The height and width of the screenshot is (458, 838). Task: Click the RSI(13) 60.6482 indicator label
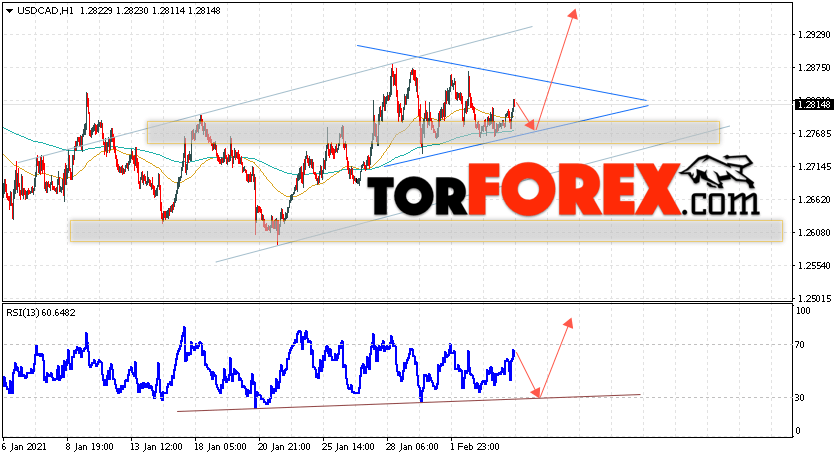coord(41,313)
